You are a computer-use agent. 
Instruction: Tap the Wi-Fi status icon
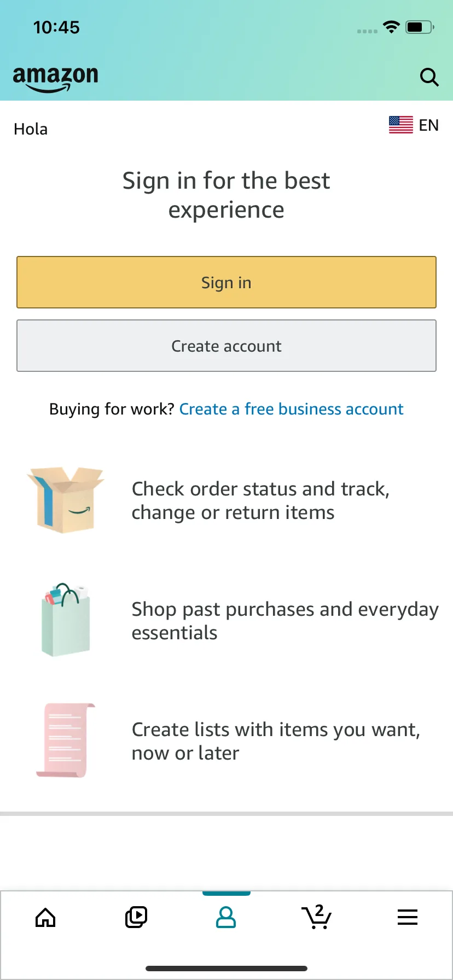click(391, 27)
